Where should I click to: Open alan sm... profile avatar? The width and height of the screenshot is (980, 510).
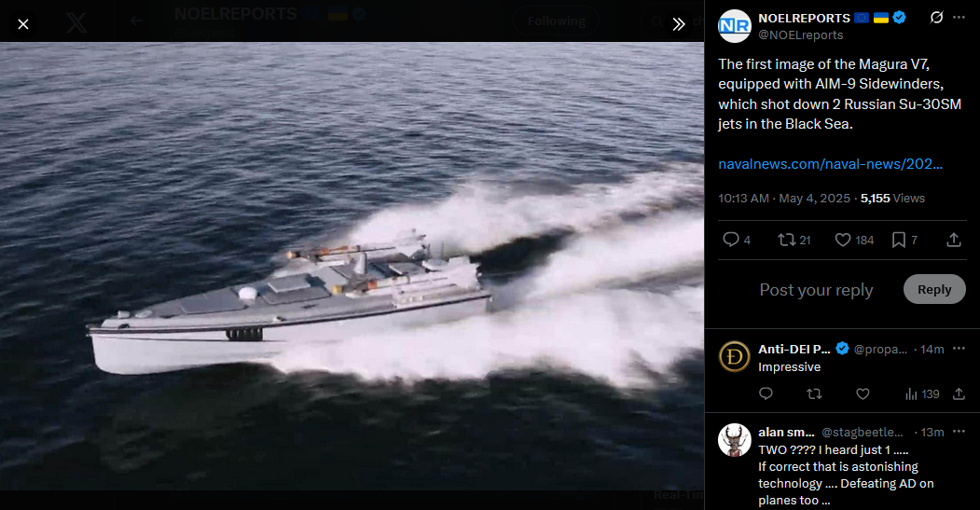pos(735,440)
